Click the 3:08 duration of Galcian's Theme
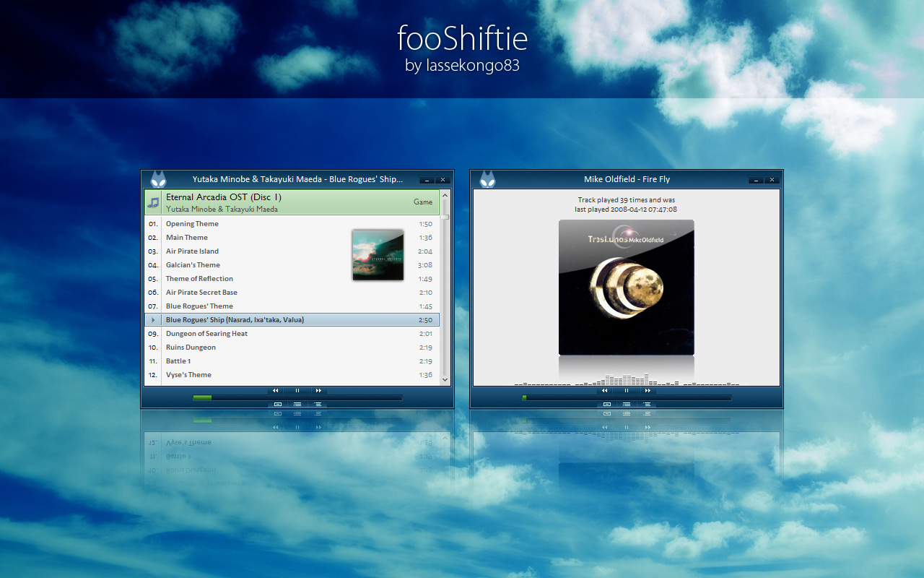 [425, 265]
